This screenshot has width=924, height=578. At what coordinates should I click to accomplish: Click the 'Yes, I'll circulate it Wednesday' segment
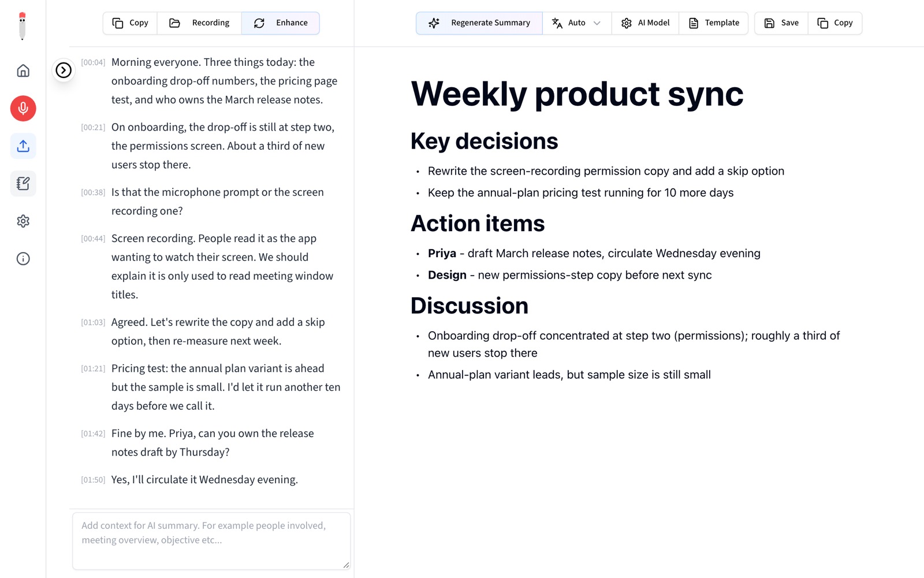[x=204, y=480]
